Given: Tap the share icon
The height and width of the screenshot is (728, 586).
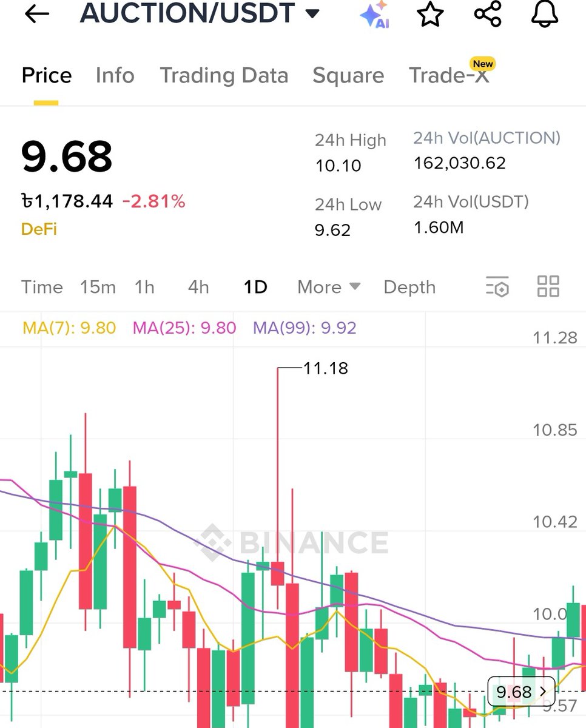Looking at the screenshot, I should click(x=488, y=13).
